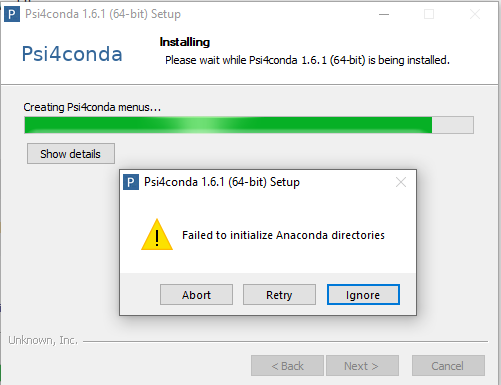Choose Retry in the setup error dialog
This screenshot has width=501, height=385.
(x=279, y=295)
